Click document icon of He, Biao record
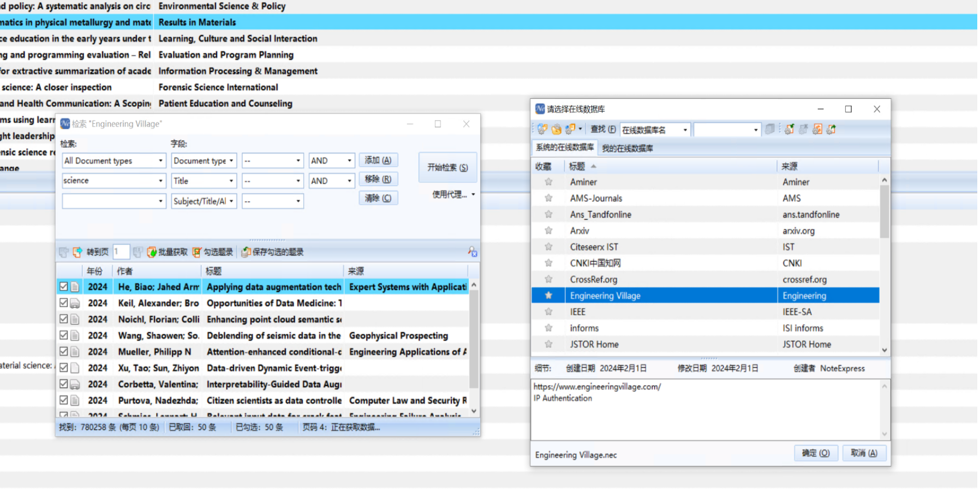 pyautogui.click(x=75, y=287)
